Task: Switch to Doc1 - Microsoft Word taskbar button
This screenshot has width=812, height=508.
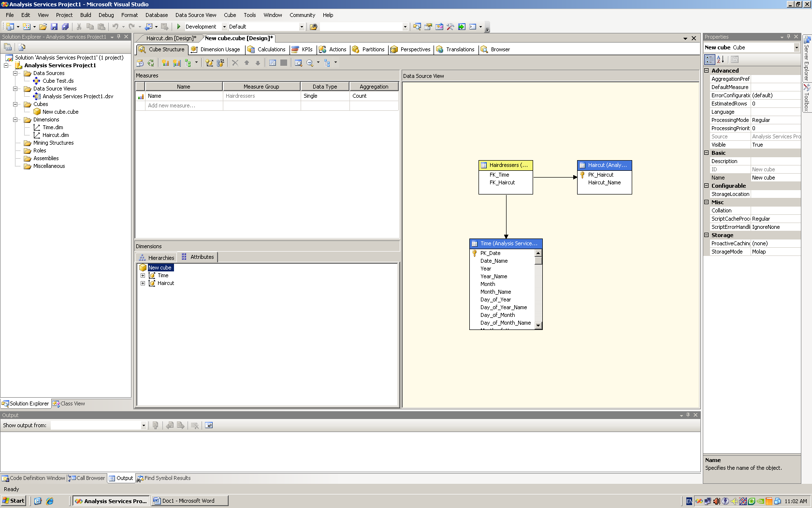Action: pos(189,501)
